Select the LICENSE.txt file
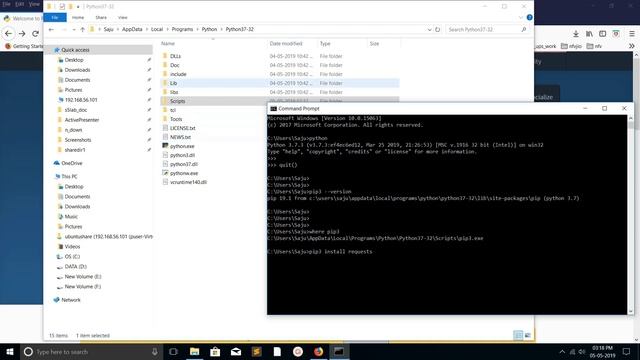This screenshot has height=360, width=640. (x=182, y=128)
